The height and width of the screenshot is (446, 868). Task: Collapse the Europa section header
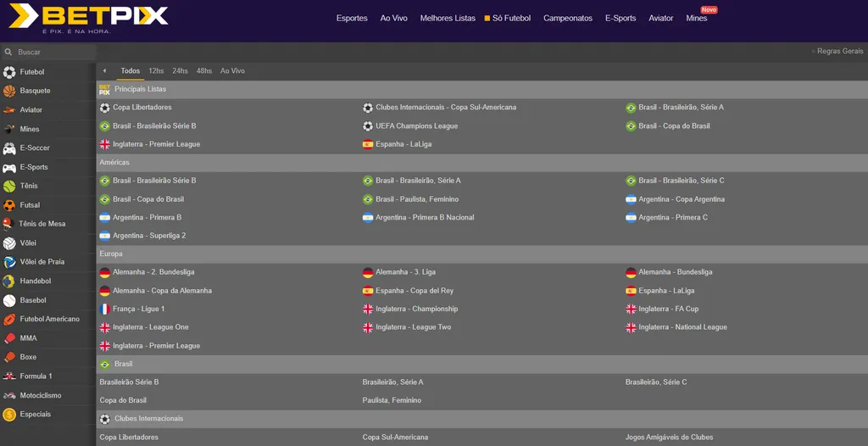481,254
